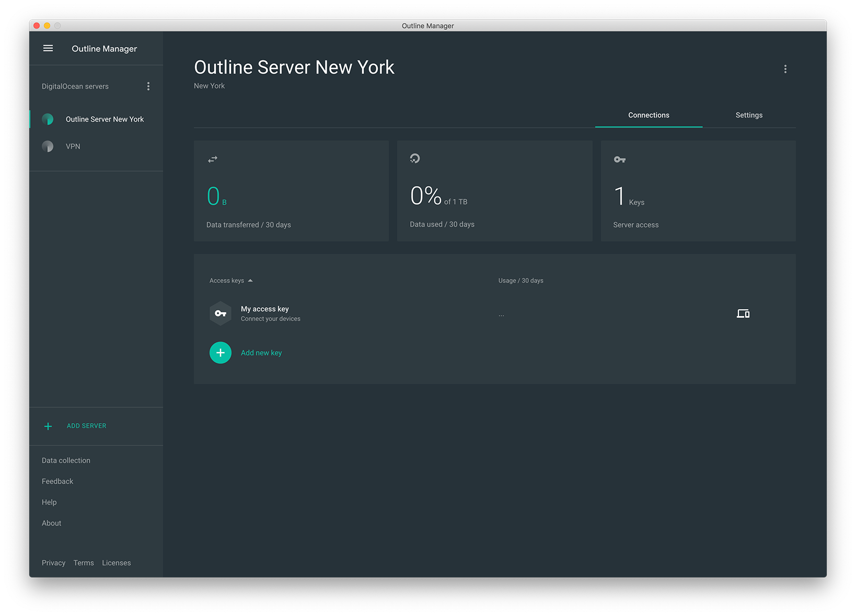Open DigitalOcean servers options menu
856x616 pixels.
(x=148, y=86)
